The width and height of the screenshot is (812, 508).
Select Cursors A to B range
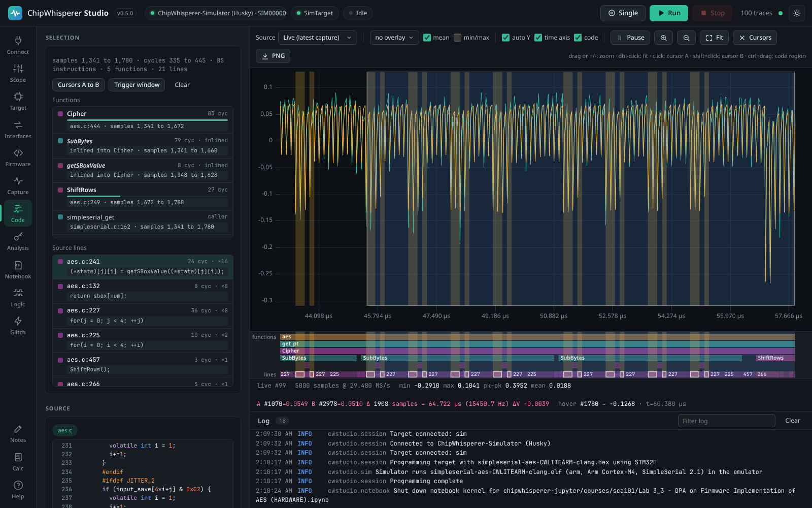[x=79, y=85]
